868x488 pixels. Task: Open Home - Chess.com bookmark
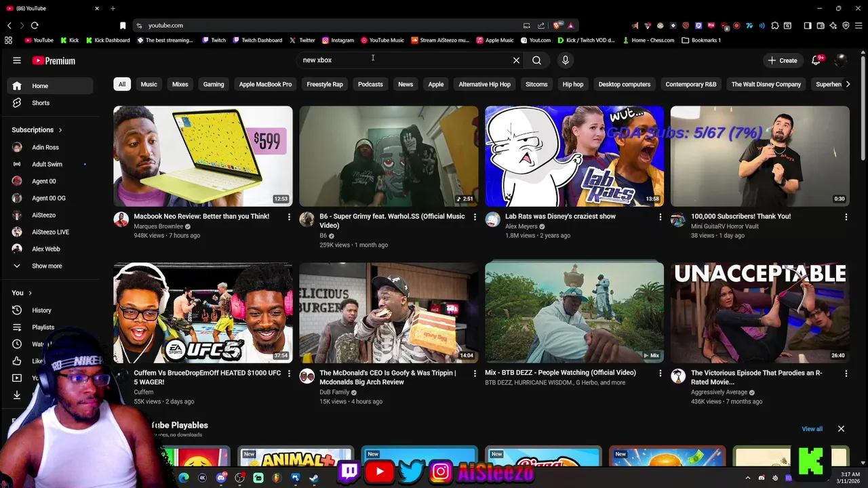[648, 40]
